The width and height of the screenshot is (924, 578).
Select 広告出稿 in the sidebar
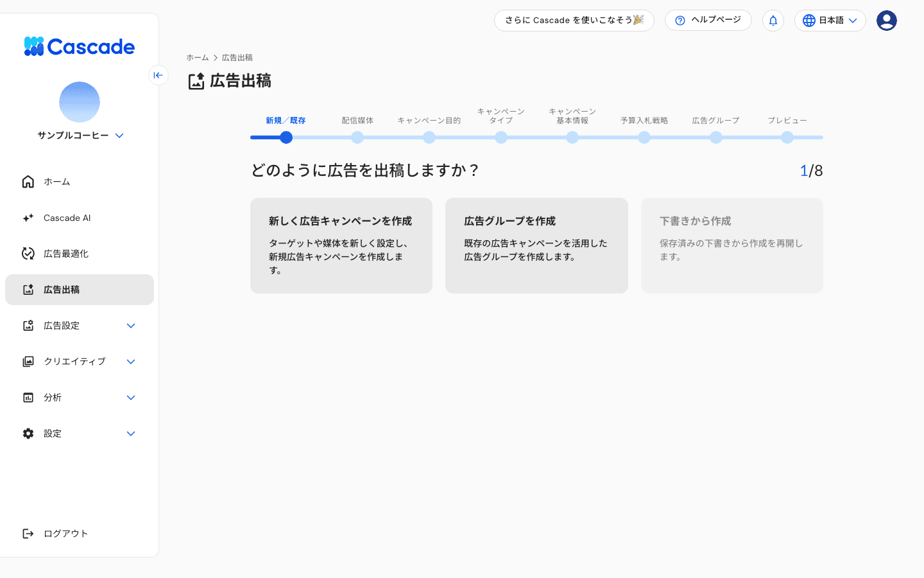(80, 290)
